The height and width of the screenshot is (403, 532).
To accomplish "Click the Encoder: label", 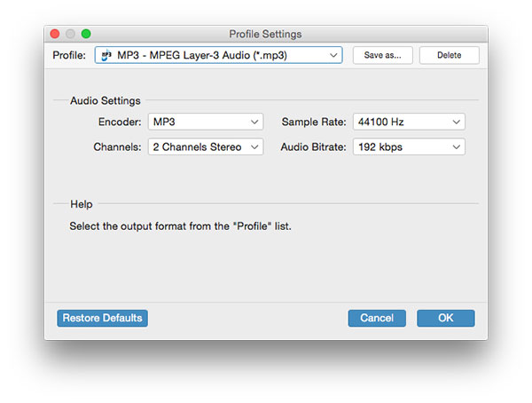I will tap(120, 122).
